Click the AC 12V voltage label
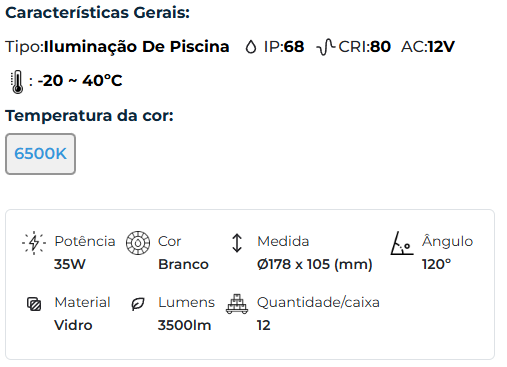507x367 pixels. coord(428,47)
